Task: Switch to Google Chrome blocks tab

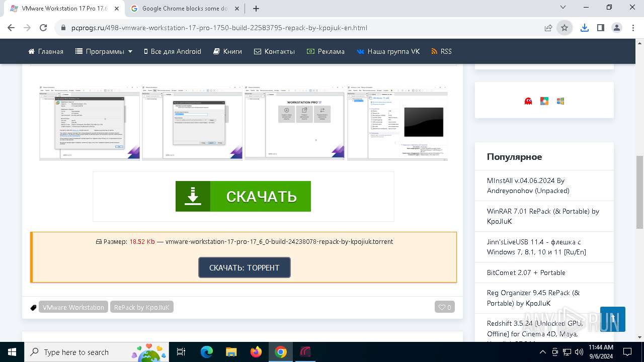Action: (185, 9)
